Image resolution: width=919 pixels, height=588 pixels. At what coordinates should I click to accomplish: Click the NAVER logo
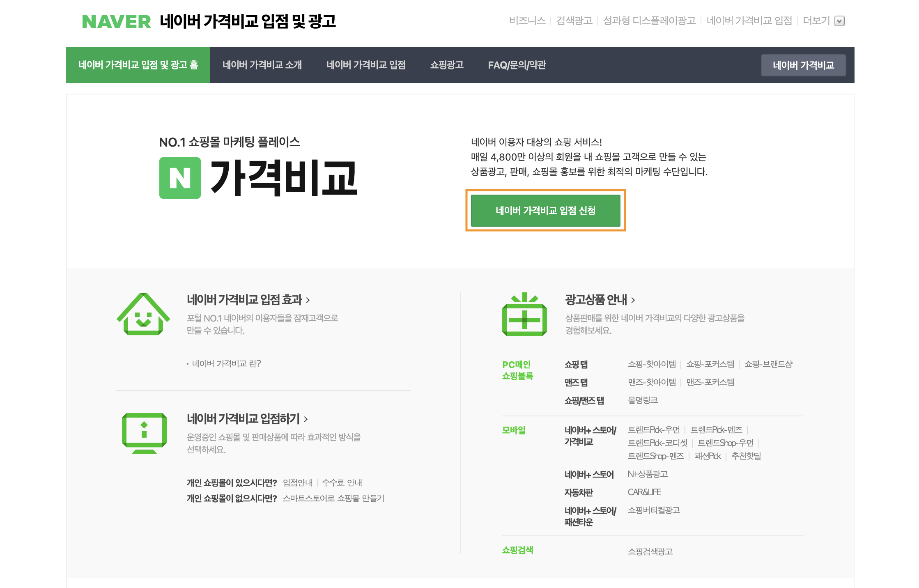[x=117, y=21]
